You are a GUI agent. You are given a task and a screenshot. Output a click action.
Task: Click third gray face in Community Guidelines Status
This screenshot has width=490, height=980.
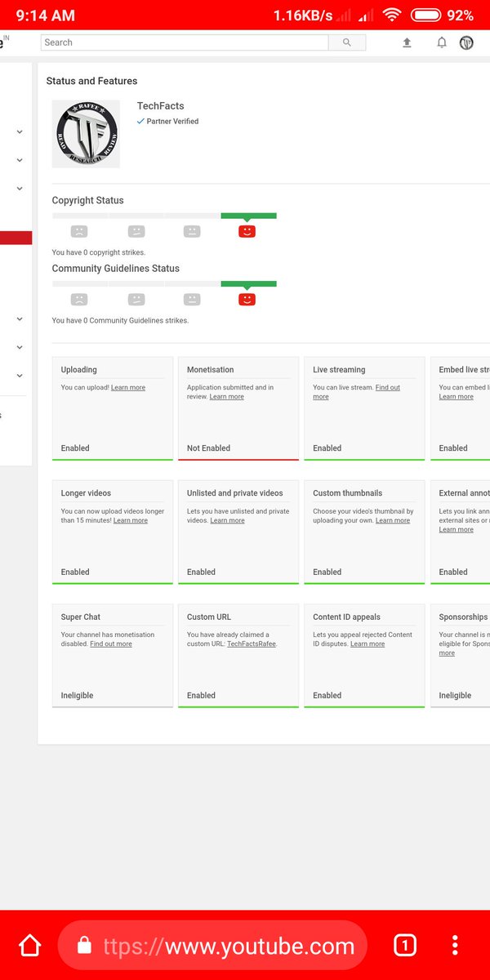pyautogui.click(x=192, y=300)
